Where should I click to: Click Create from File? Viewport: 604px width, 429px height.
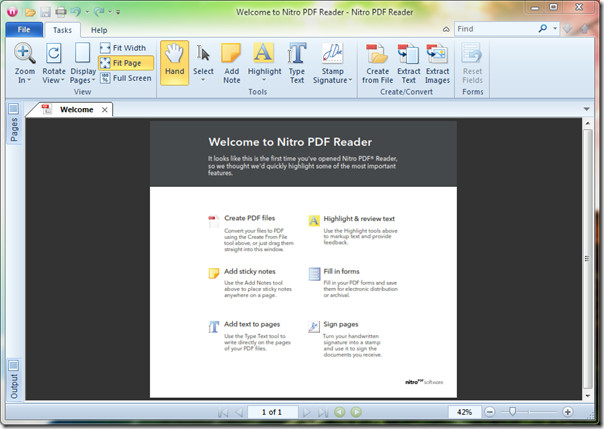tap(378, 64)
